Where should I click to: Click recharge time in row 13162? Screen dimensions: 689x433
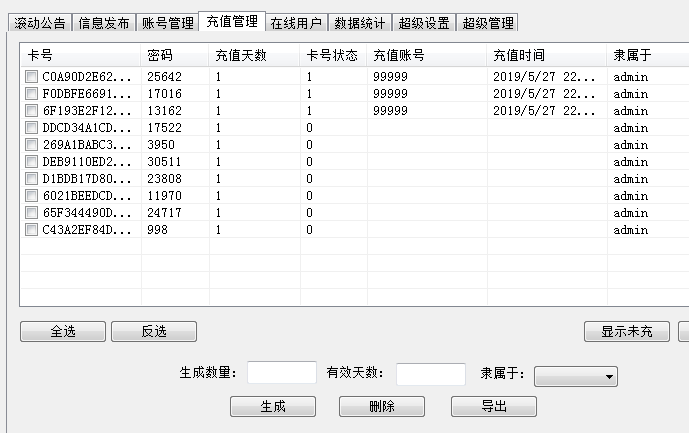point(544,111)
